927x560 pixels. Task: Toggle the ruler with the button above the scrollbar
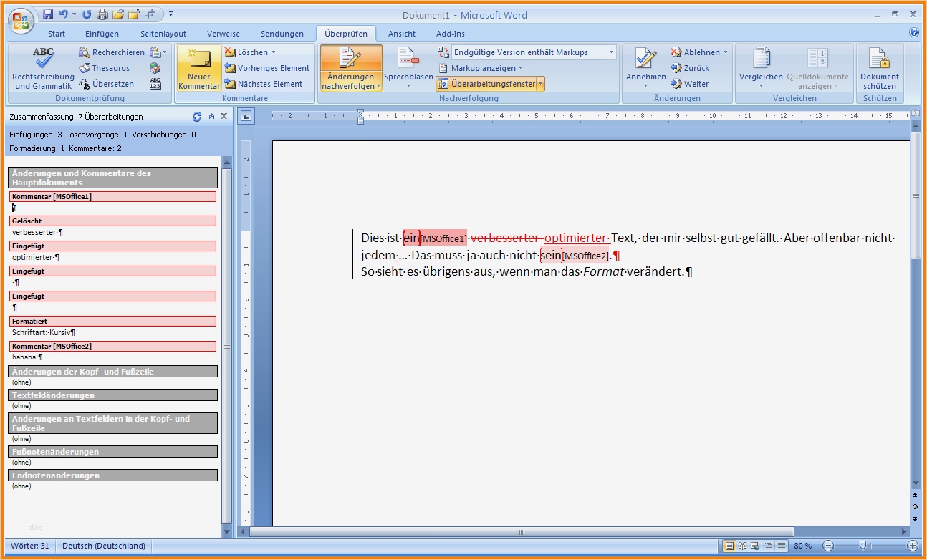point(915,115)
